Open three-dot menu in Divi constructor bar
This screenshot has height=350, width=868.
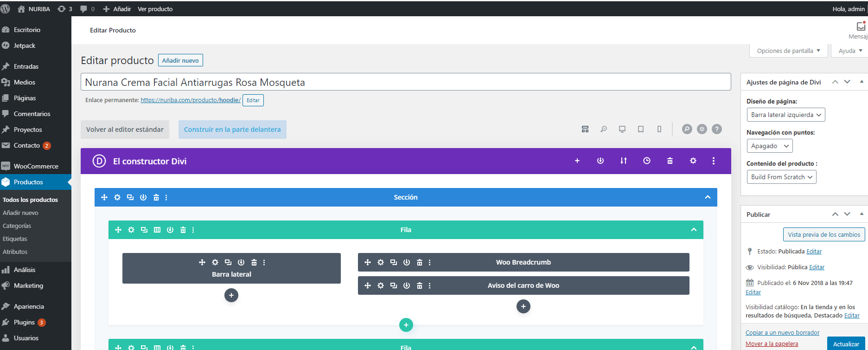click(714, 161)
